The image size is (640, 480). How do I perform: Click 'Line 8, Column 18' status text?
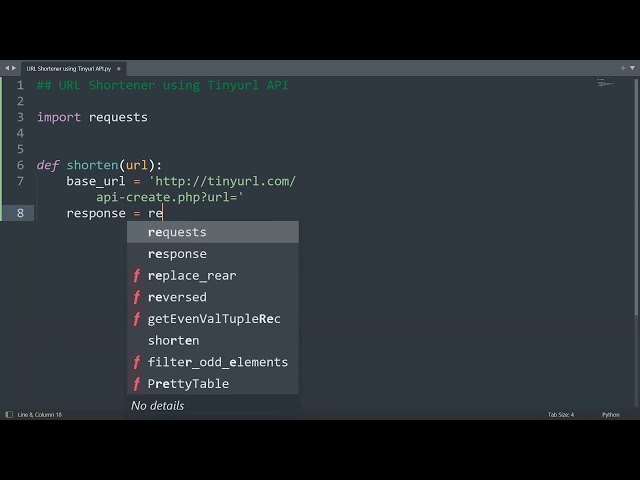40,415
